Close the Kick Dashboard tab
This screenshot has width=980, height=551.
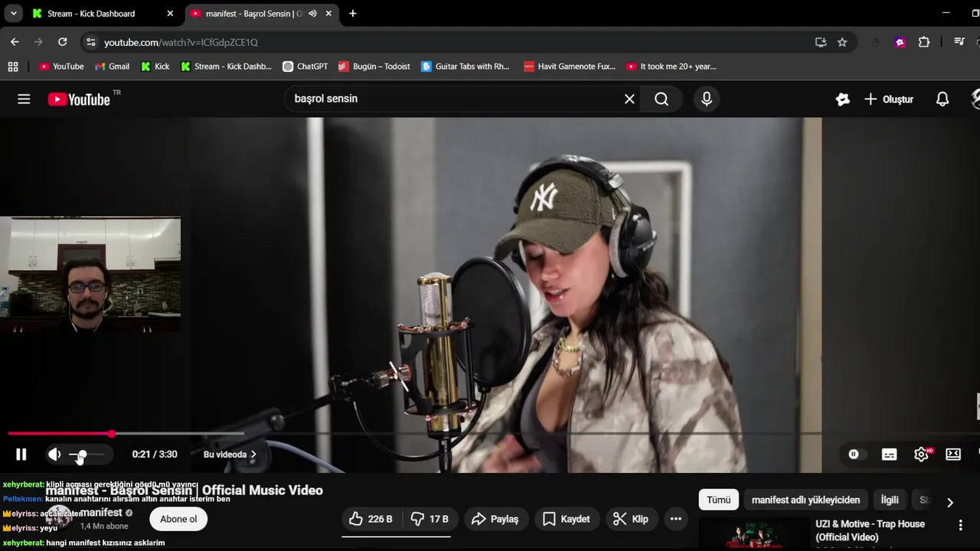(170, 14)
